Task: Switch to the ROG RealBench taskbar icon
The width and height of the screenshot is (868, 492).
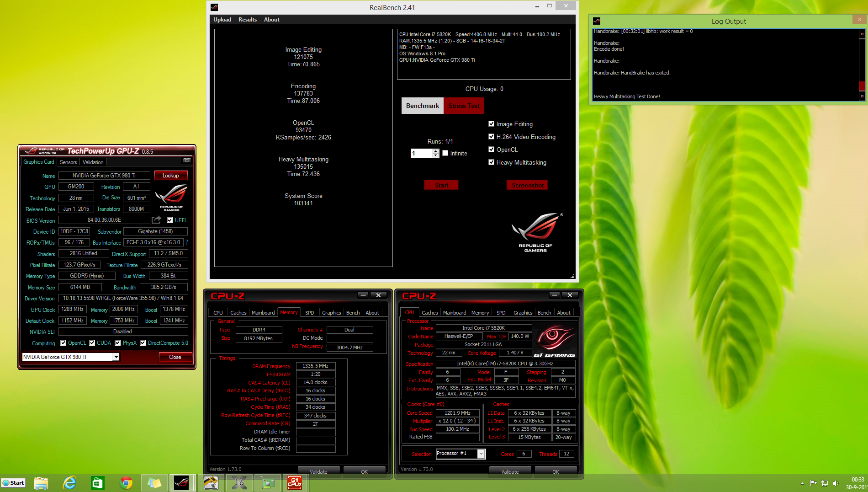Action: coord(182,483)
